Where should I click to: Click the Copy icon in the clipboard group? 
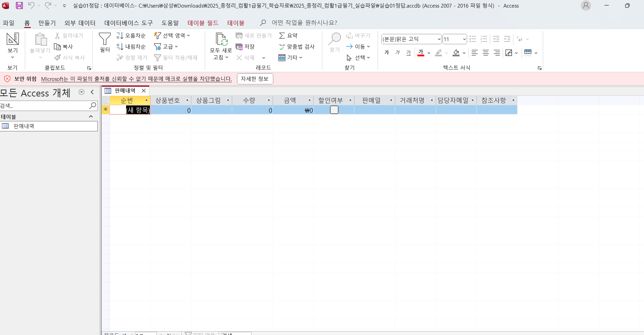pyautogui.click(x=64, y=47)
